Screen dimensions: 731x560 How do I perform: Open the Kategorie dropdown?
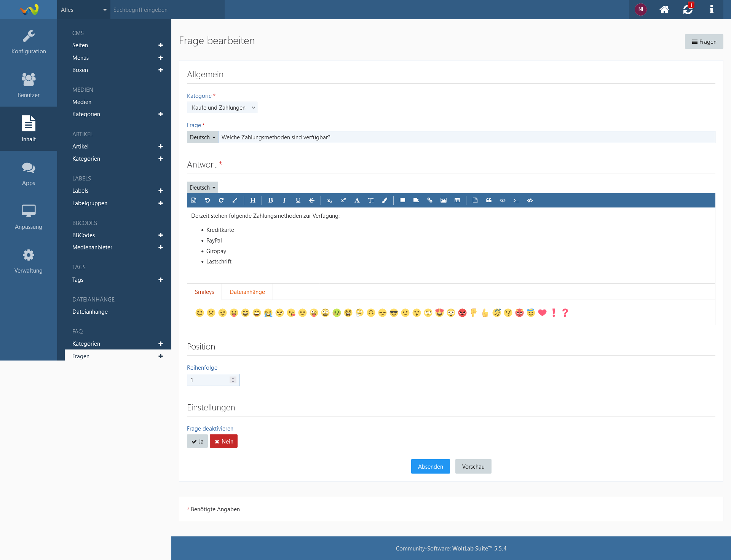pos(222,107)
